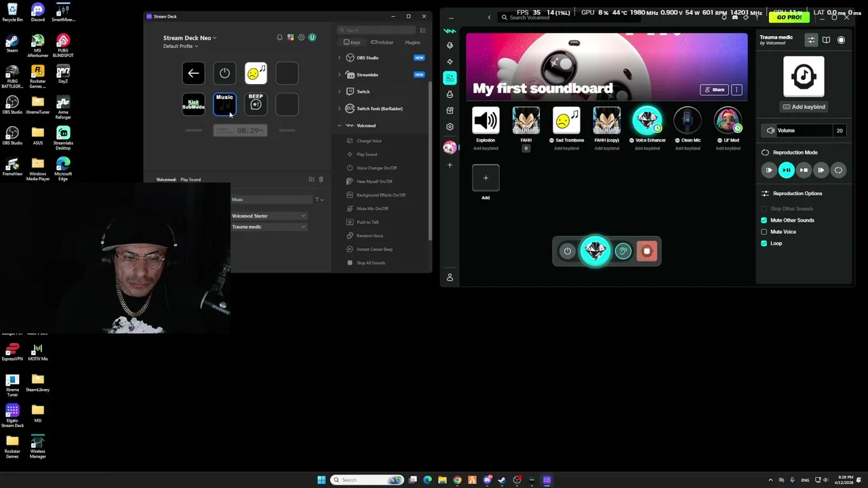Adjust the Volume slider in Voicemod

click(804, 131)
